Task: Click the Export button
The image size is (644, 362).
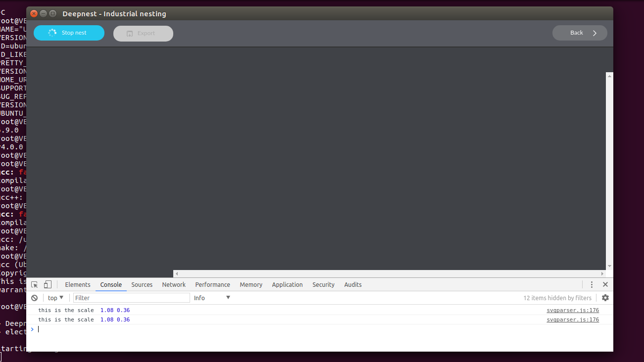Action: pyautogui.click(x=143, y=33)
